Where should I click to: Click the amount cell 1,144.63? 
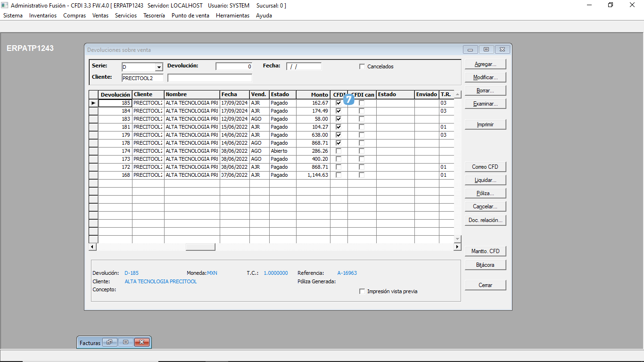313,175
